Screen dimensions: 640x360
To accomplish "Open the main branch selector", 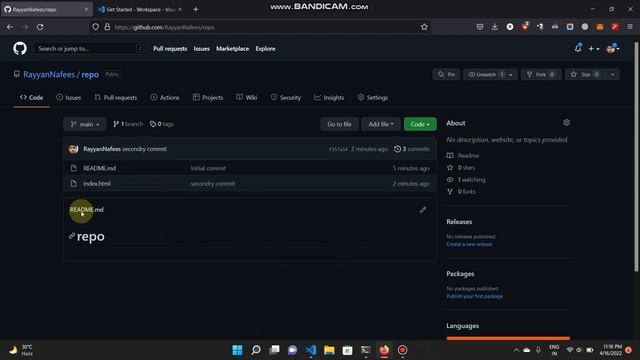I will pos(84,124).
